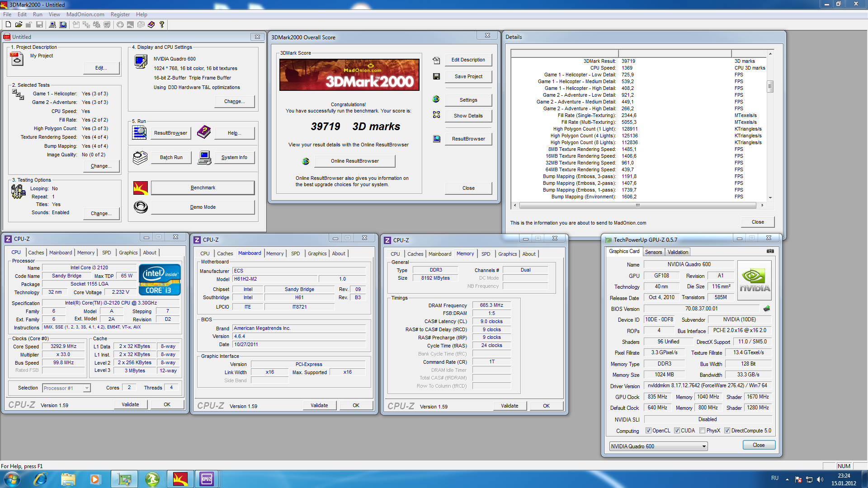Screen dimensions: 868x488
Task: Click the ResultBrowser magnifier icon in the Run section
Action: [140, 132]
